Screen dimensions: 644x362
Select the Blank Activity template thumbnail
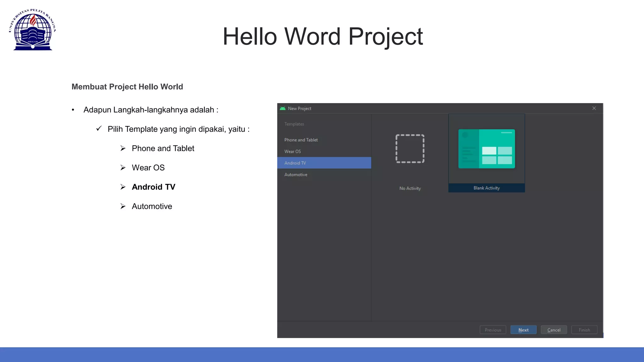[x=486, y=149]
